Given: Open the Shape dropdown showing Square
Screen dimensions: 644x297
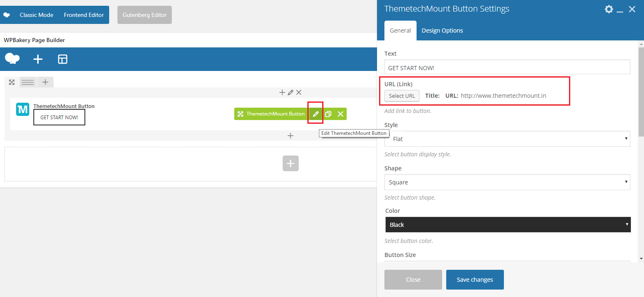Looking at the screenshot, I should 507,182.
